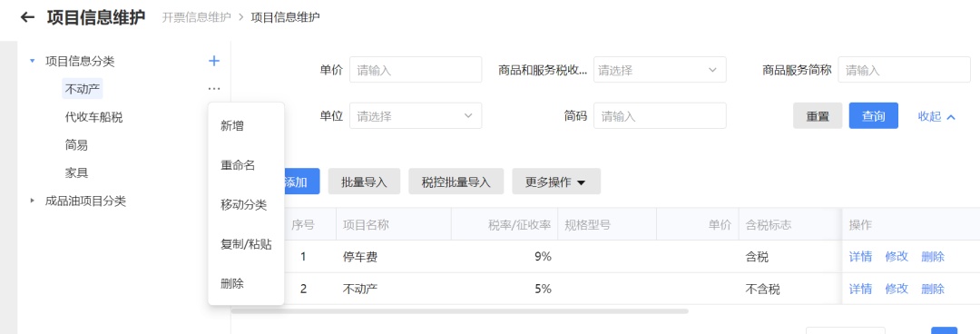Select 移动分类 in the context menu
Image resolution: width=980 pixels, height=334 pixels.
point(244,204)
